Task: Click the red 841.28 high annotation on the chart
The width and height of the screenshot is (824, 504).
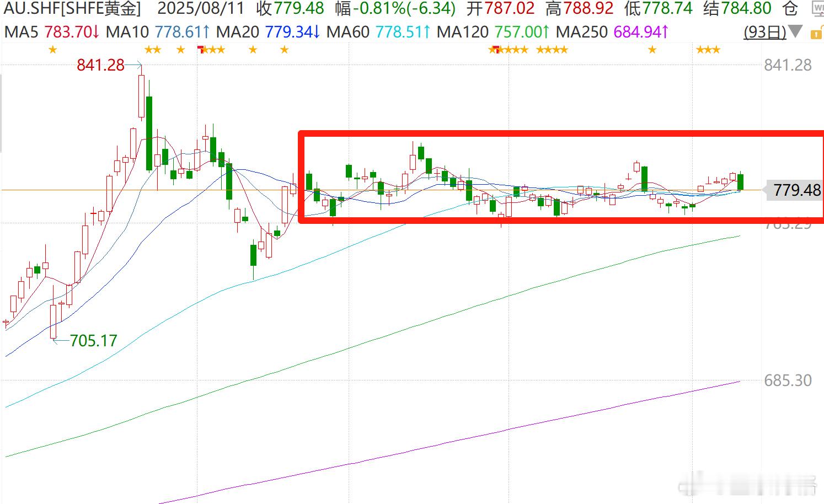Action: [101, 65]
